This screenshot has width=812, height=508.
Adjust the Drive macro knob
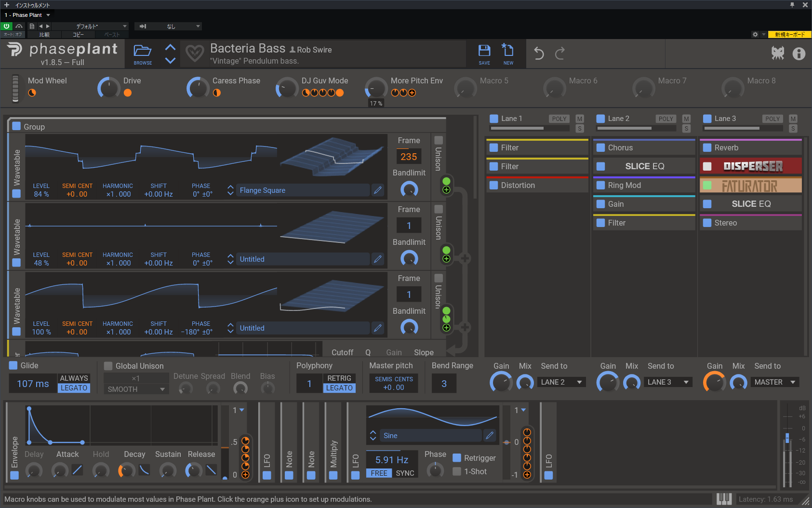(109, 88)
